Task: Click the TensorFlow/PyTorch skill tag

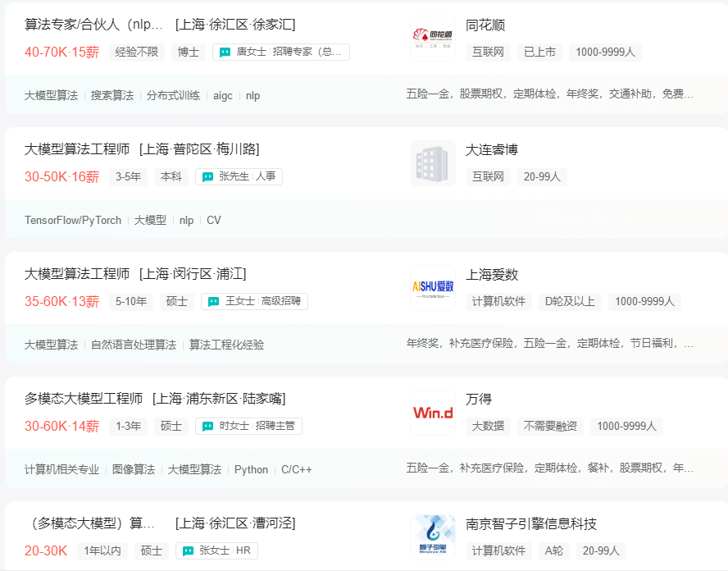Action: tap(73, 220)
